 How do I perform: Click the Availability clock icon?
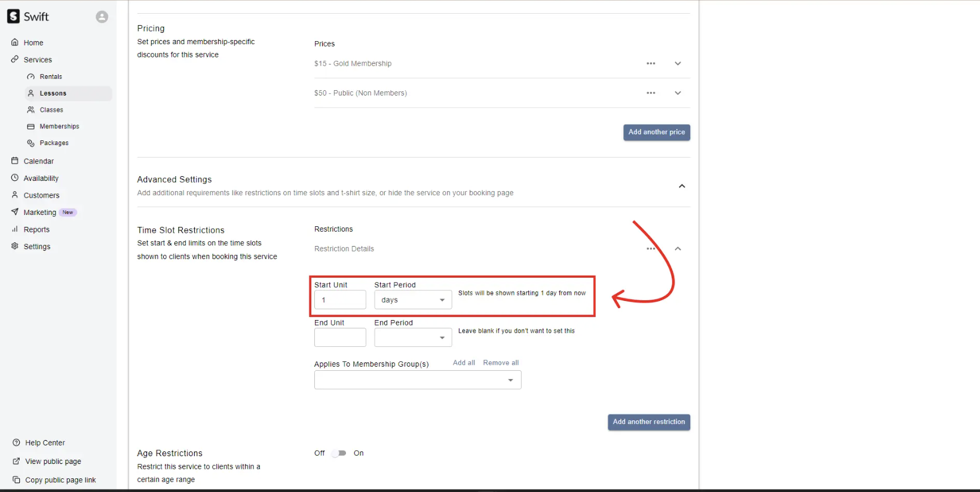15,178
